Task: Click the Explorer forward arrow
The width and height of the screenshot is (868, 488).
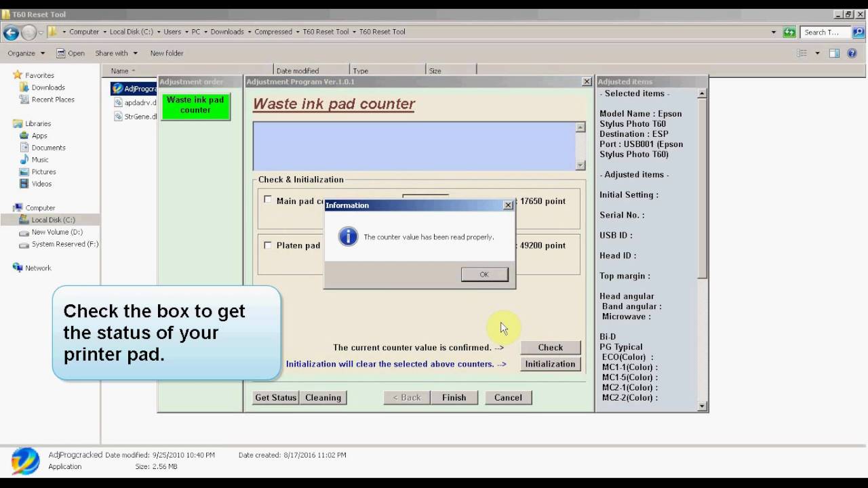Action: click(28, 32)
